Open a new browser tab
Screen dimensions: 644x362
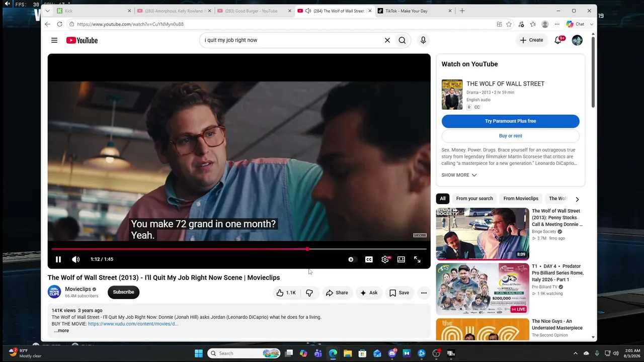point(462,11)
